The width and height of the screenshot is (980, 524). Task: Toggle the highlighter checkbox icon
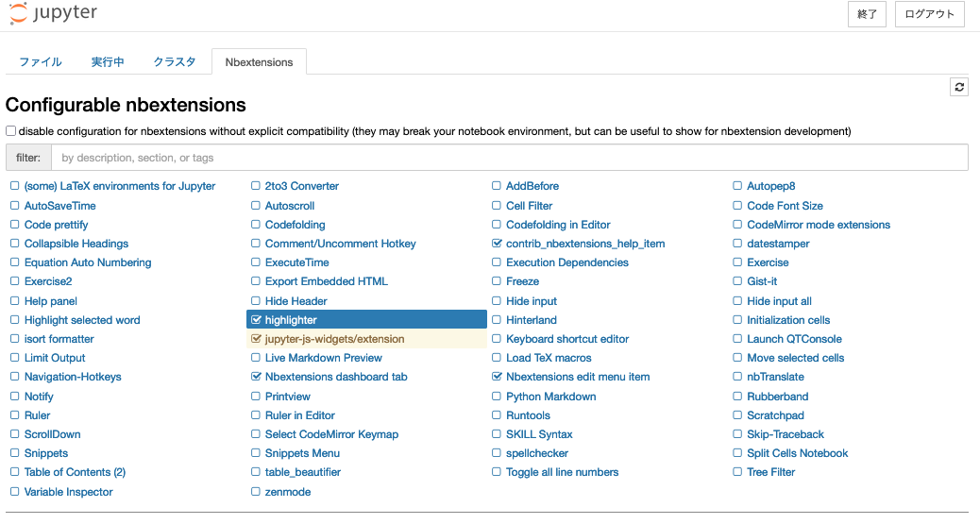[256, 319]
